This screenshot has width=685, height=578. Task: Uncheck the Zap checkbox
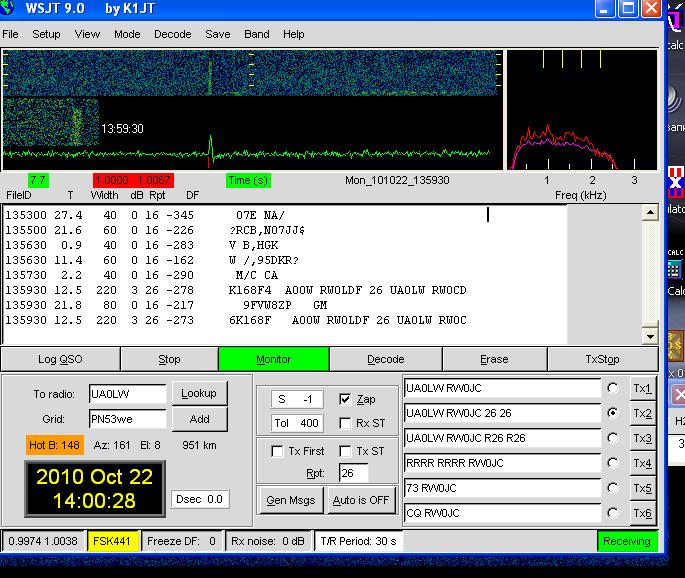click(x=345, y=399)
